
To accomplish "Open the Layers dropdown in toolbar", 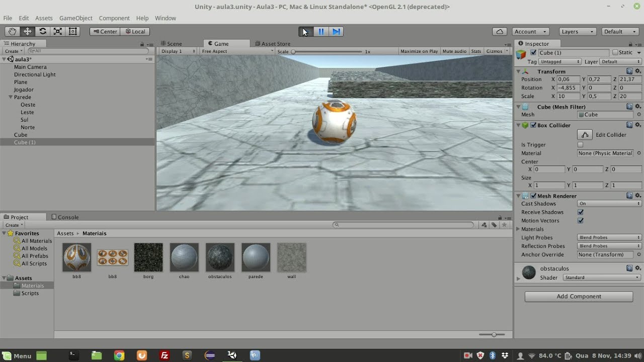I will pyautogui.click(x=578, y=31).
